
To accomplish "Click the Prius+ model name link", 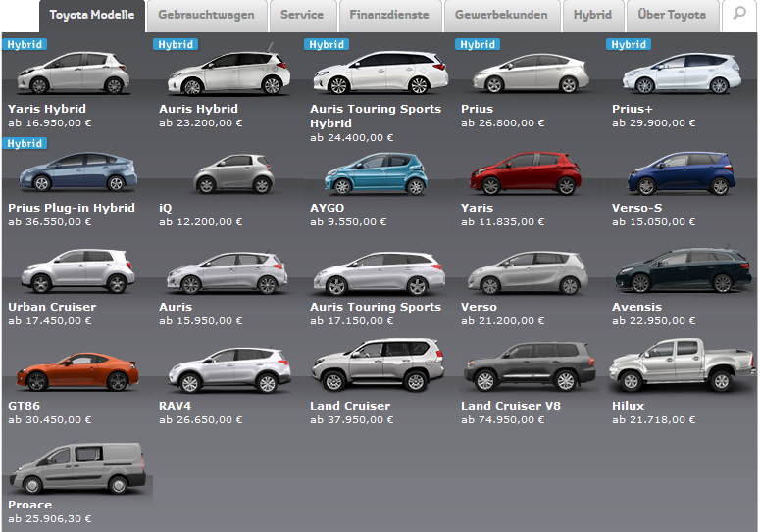I will click(x=633, y=109).
